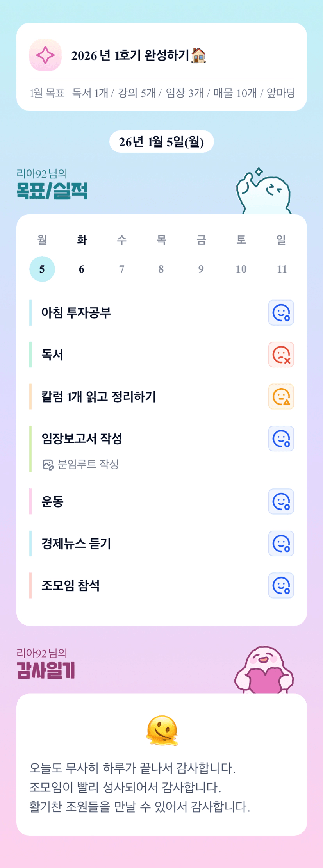Open the 임장보고서 작성 task item

[82, 438]
